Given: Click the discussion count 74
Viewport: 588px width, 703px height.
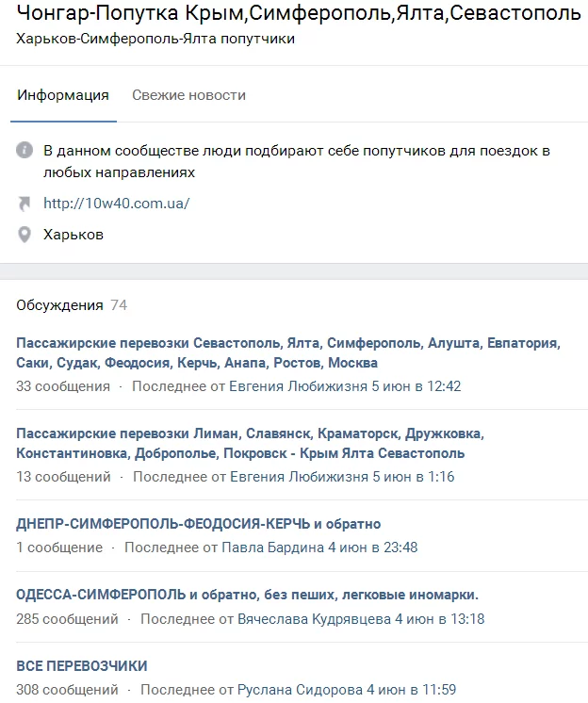Looking at the screenshot, I should pos(119,305).
